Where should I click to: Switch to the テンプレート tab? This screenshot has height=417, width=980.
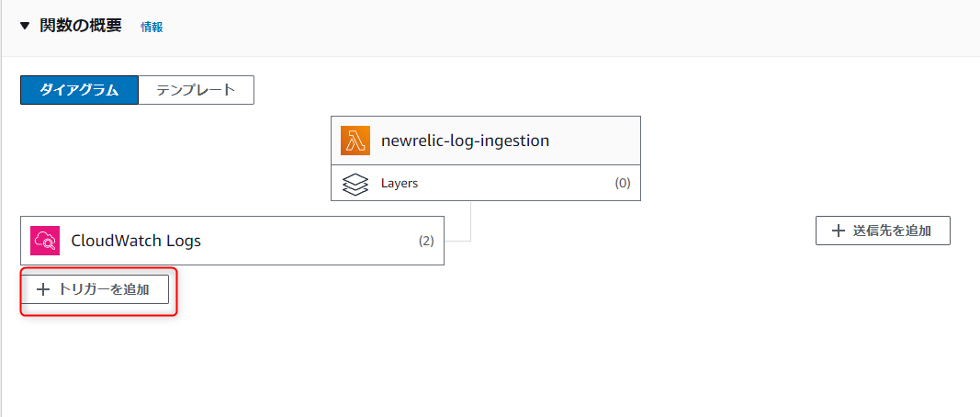point(196,90)
